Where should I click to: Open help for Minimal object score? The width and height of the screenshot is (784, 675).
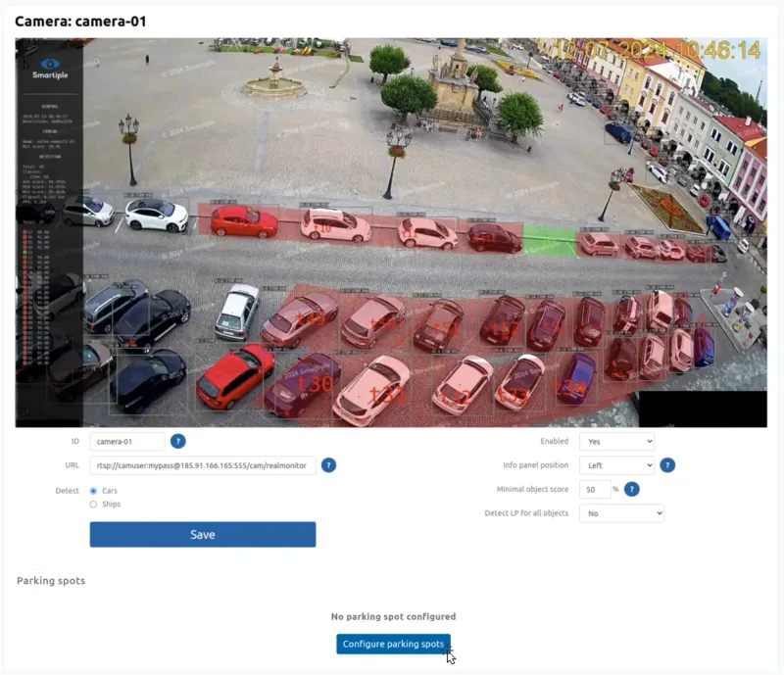pos(632,489)
